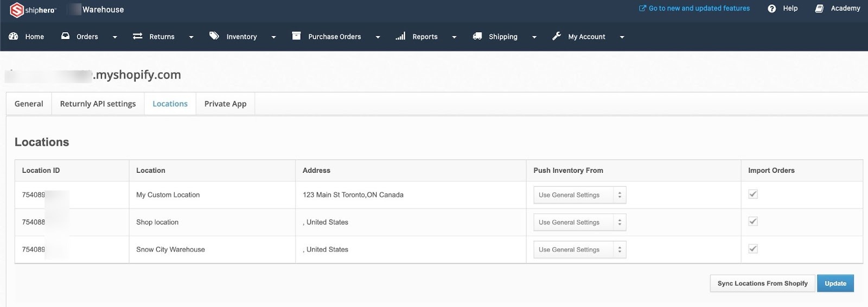Click the Orders inbox icon
The width and height of the screenshot is (868, 307).
pyautogui.click(x=65, y=36)
